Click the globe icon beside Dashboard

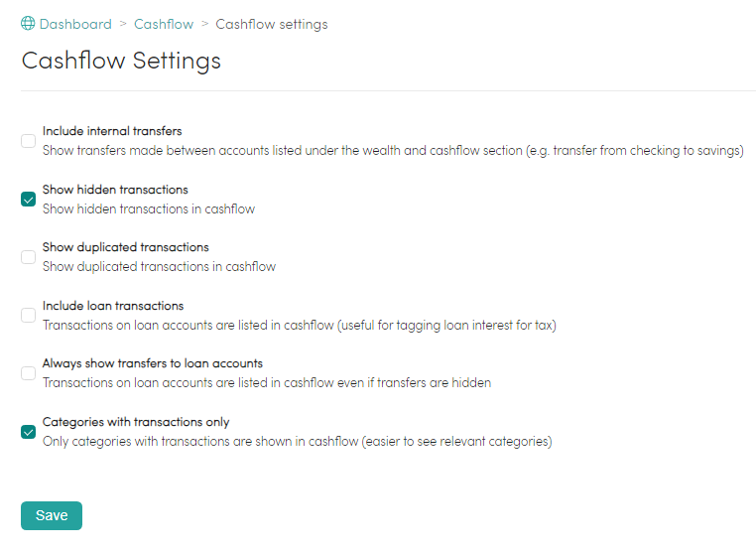coord(28,23)
